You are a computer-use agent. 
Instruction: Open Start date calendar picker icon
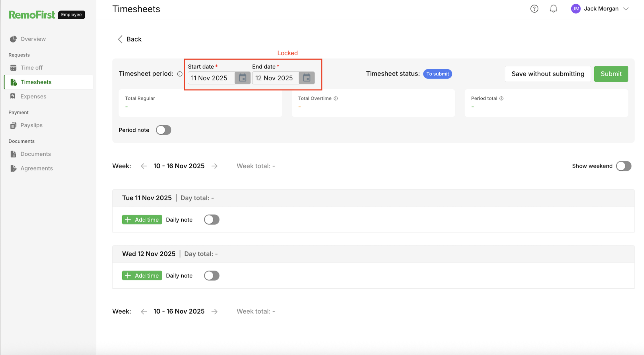click(242, 78)
